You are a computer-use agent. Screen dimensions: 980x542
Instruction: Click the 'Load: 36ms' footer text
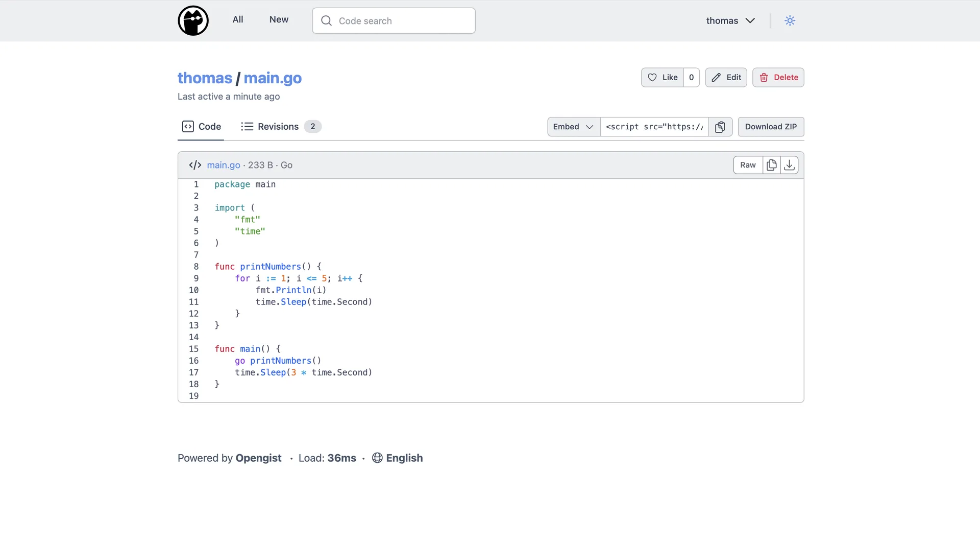(327, 458)
